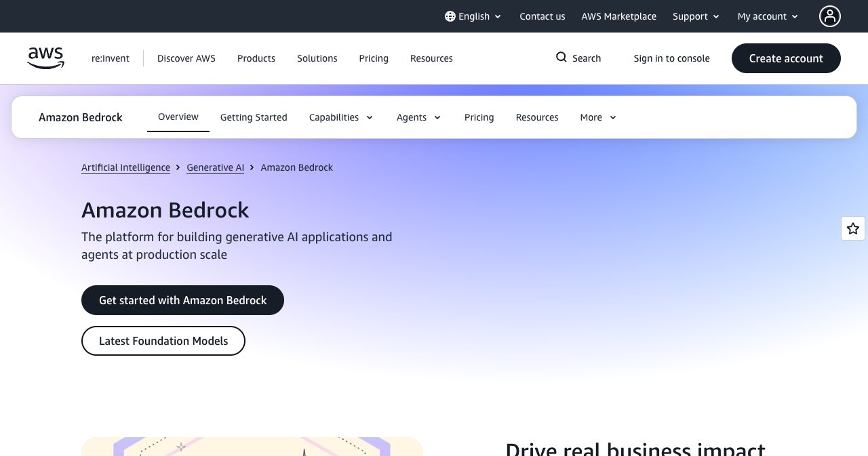Open the More dropdown
The width and height of the screenshot is (868, 456).
598,117
